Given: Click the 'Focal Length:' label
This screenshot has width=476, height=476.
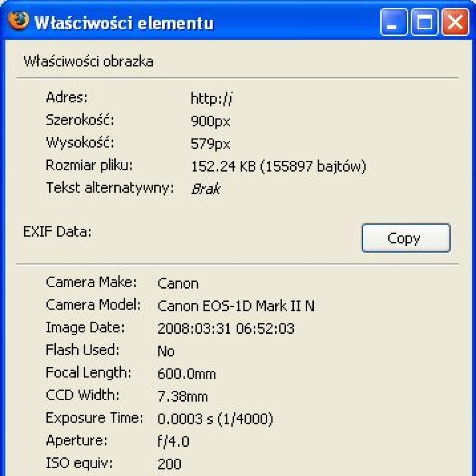Looking at the screenshot, I should tap(88, 372).
